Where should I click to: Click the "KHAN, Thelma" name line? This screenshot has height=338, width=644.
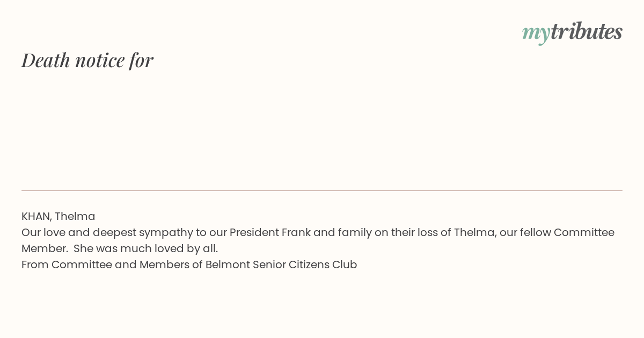tap(58, 216)
